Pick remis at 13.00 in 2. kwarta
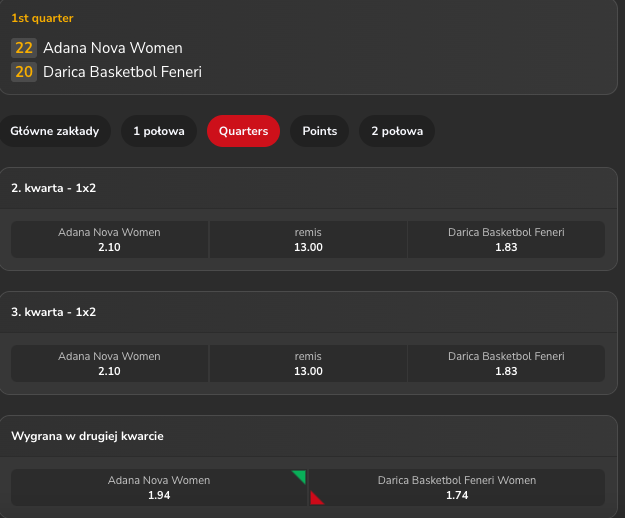625x518 pixels. (x=308, y=240)
